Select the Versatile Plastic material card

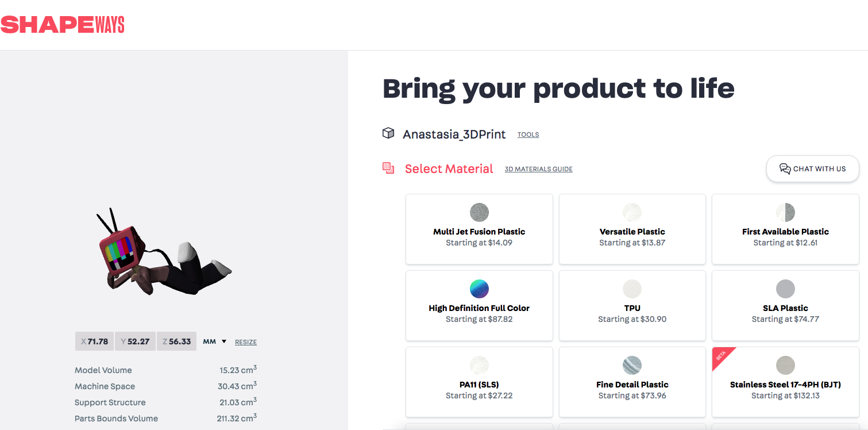point(632,229)
